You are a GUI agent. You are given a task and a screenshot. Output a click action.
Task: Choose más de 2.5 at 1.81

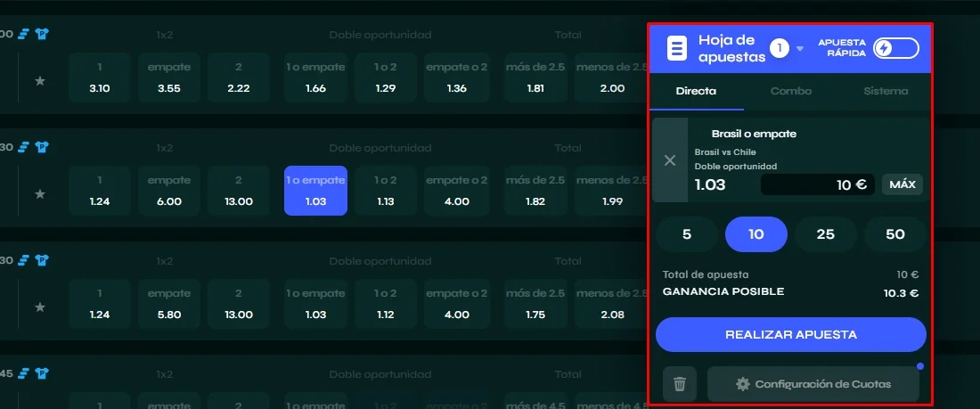pyautogui.click(x=535, y=78)
